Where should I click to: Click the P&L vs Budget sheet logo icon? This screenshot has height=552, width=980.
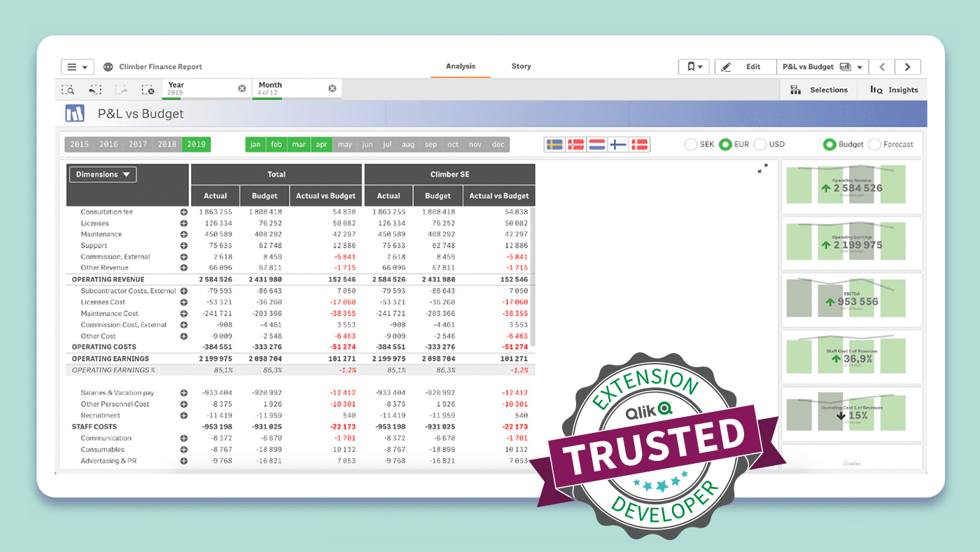coord(75,113)
